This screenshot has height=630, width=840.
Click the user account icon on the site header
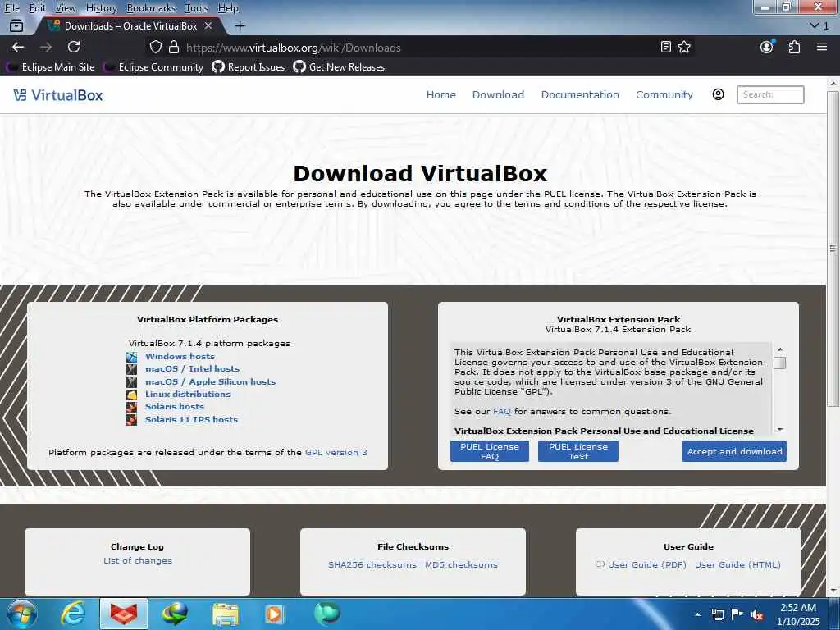tap(718, 94)
